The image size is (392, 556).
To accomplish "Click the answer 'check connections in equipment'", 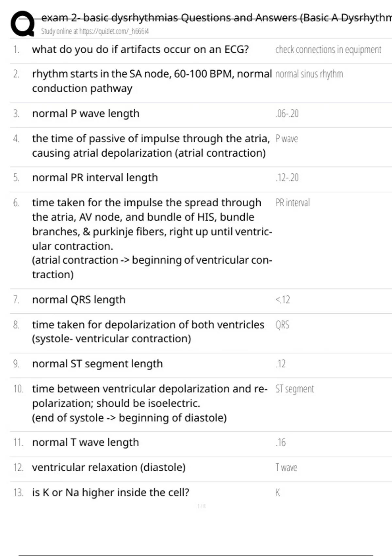I will point(328,50).
